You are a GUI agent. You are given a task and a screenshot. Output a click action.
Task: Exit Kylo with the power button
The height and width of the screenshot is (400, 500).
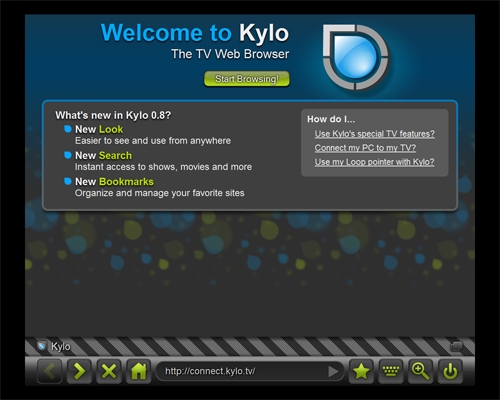(x=450, y=371)
